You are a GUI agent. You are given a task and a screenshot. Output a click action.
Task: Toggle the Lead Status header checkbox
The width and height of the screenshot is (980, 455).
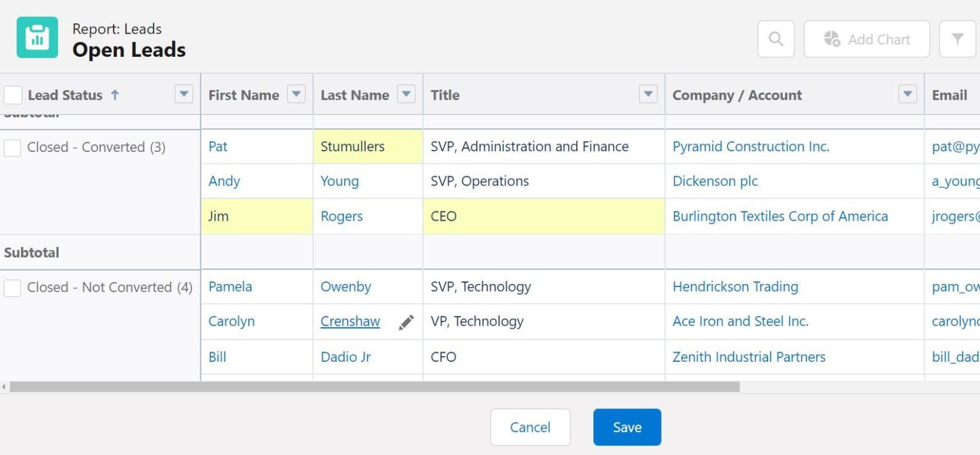(13, 95)
